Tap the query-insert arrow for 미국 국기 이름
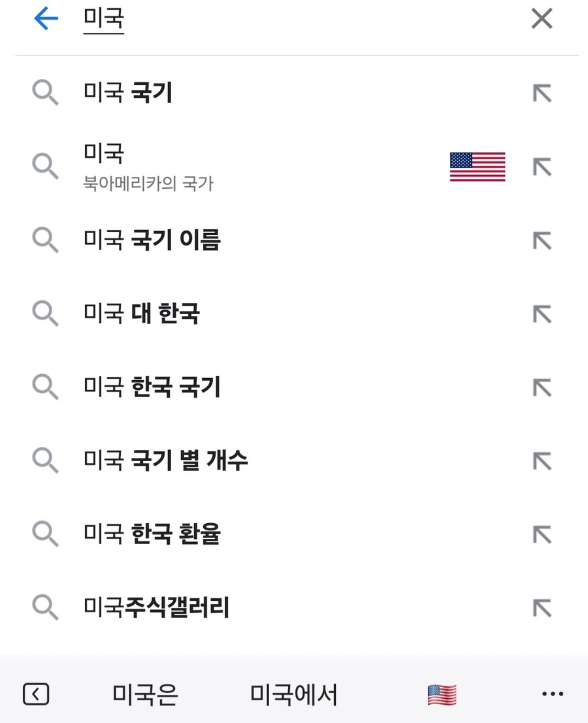 (x=541, y=240)
